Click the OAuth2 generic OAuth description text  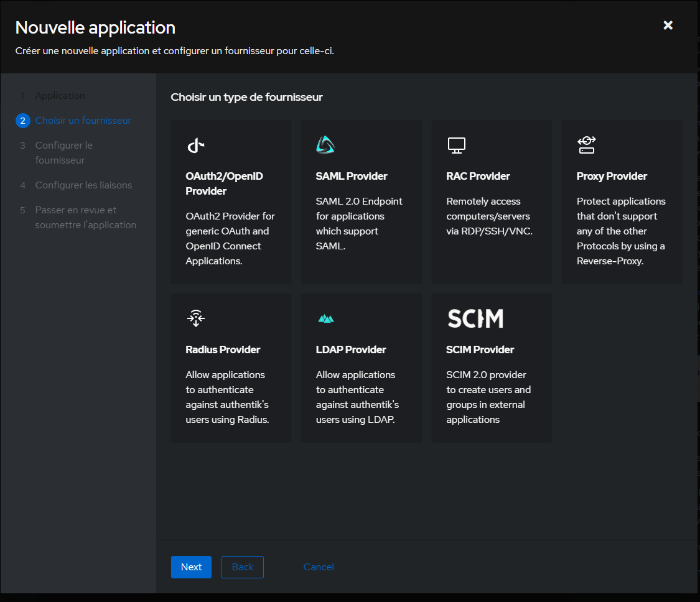point(230,239)
